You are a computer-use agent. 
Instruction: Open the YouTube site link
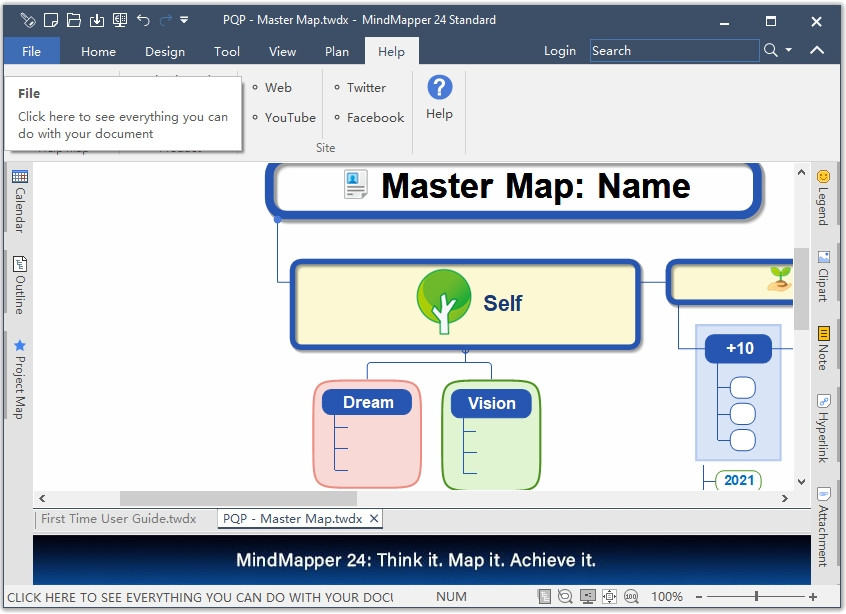[x=290, y=117]
